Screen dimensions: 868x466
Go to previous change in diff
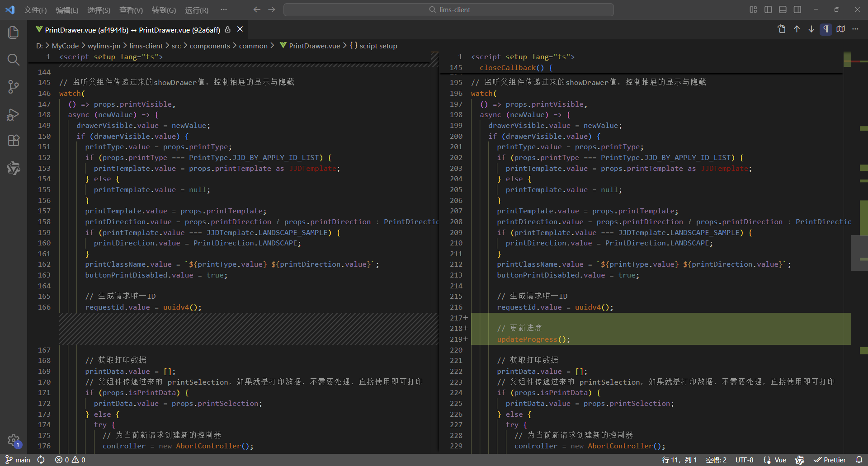click(x=797, y=29)
